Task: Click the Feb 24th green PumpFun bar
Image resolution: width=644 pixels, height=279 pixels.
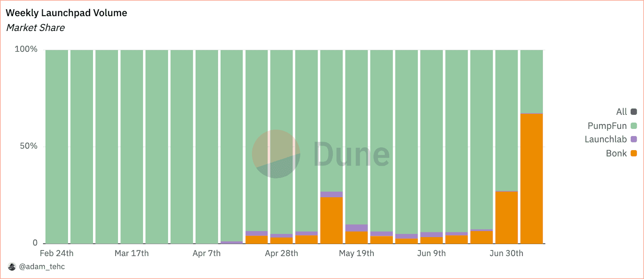Action: 57,147
